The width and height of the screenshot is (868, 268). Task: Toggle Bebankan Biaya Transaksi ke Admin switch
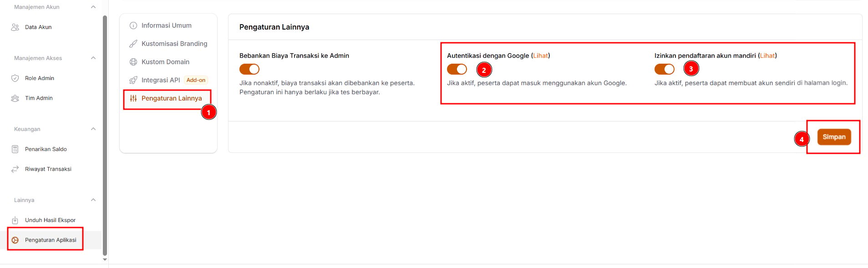[249, 69]
